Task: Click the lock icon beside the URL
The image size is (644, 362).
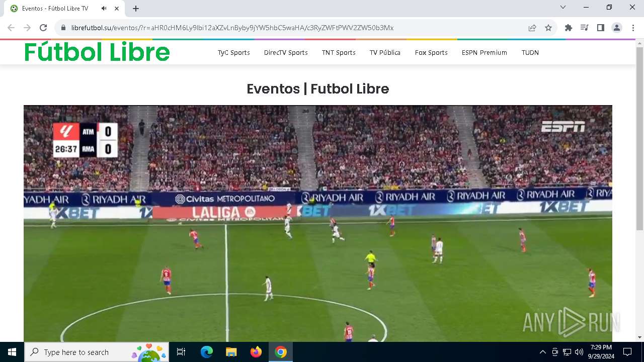Action: coord(63,28)
